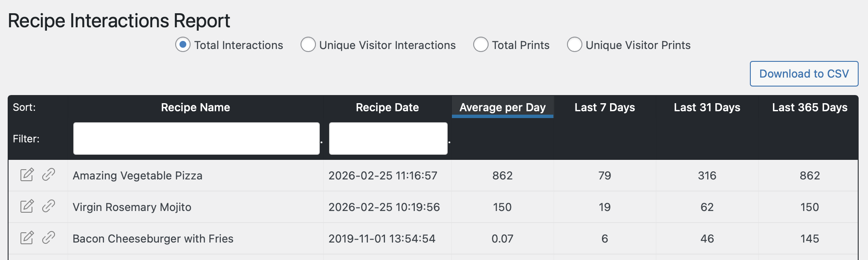Click edit icon for Amazing Vegetable Pizza

point(27,175)
